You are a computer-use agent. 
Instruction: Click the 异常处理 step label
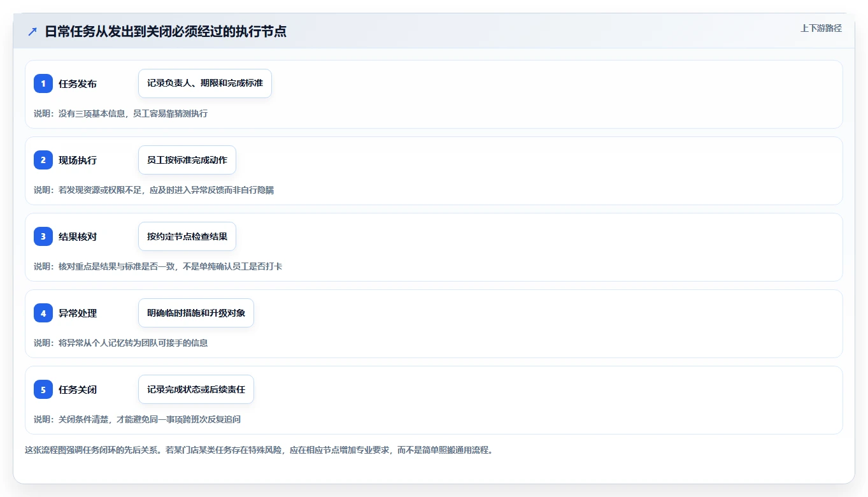(x=78, y=313)
